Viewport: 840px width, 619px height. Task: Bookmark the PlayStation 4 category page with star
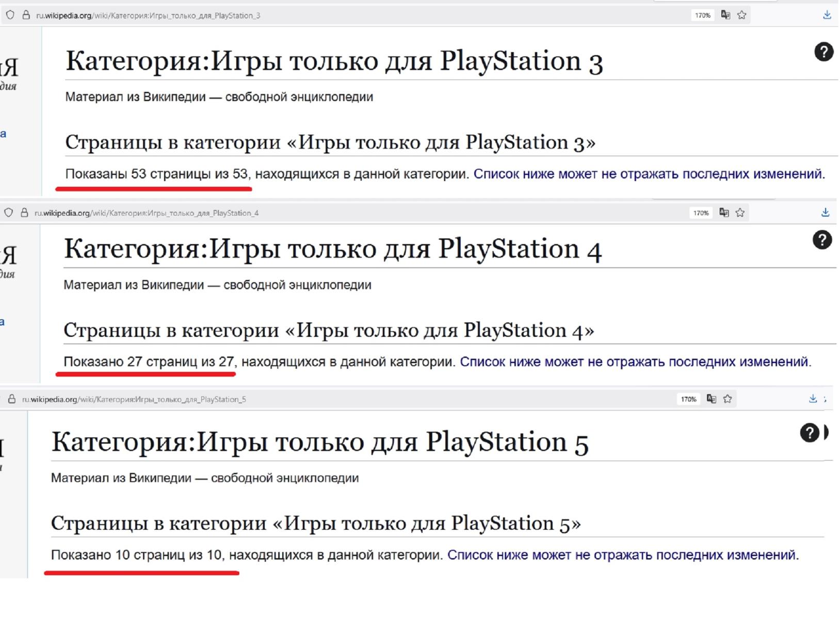[x=740, y=213]
